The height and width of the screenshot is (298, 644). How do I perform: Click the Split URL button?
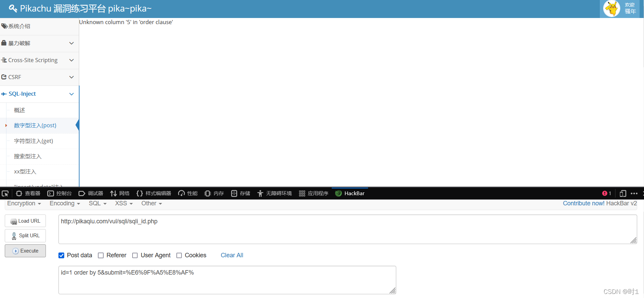pos(25,236)
